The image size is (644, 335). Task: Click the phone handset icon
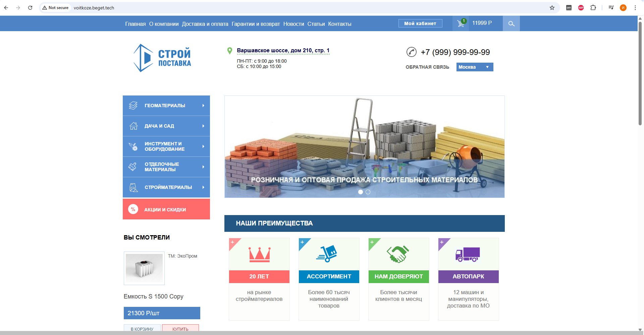412,52
